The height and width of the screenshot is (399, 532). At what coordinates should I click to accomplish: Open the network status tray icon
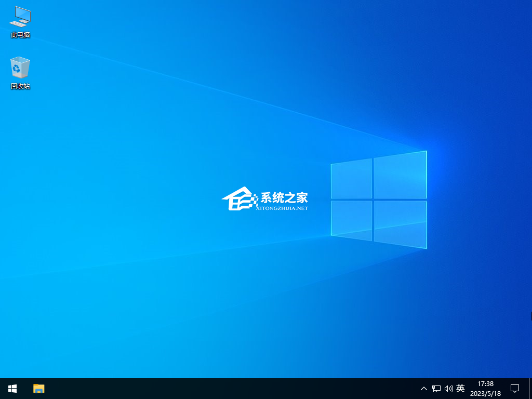(436, 389)
